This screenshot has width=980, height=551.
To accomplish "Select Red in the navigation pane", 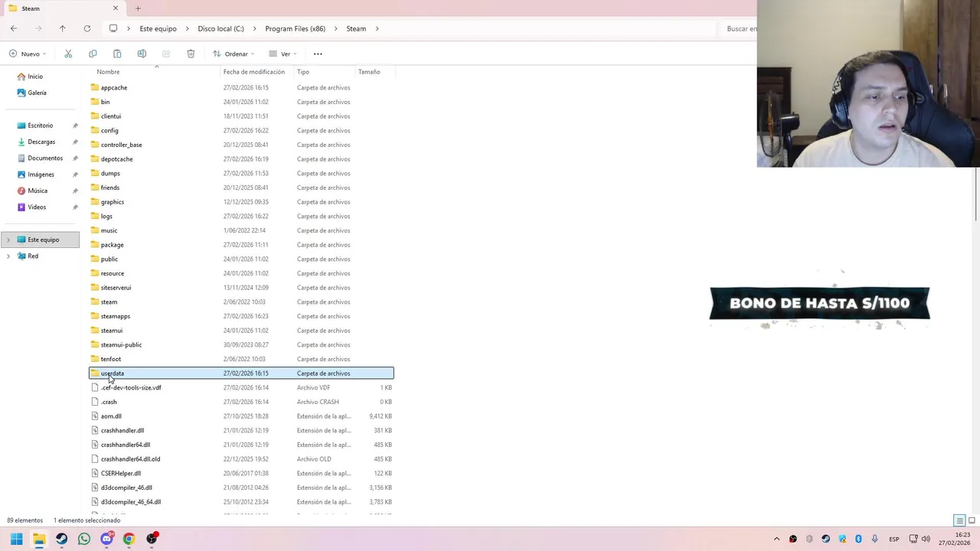I will [x=33, y=256].
